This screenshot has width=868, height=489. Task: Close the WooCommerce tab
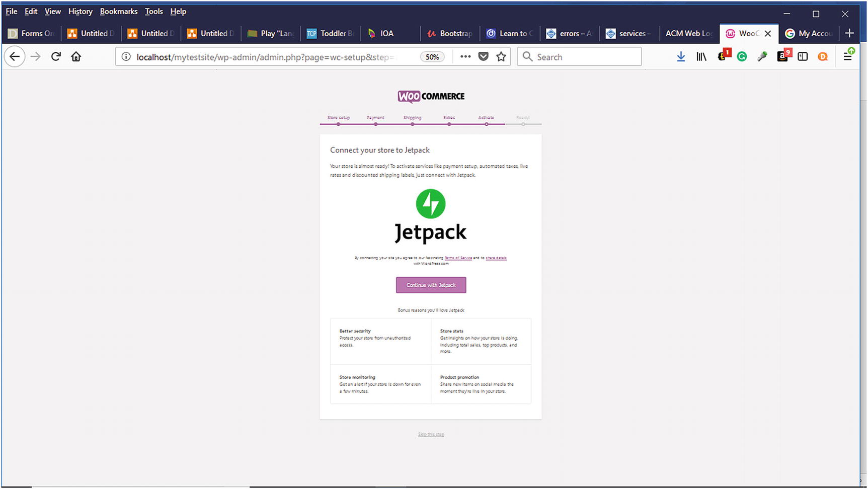(768, 34)
